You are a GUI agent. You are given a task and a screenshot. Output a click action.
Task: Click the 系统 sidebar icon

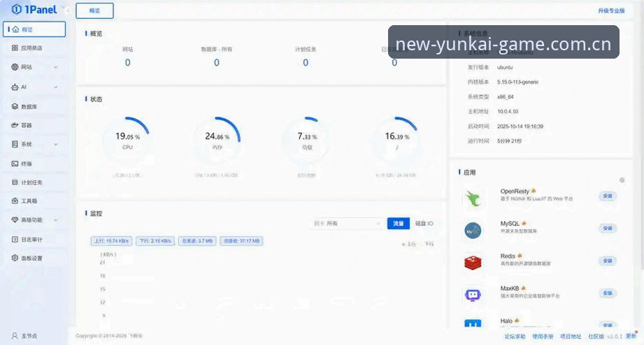tap(15, 144)
